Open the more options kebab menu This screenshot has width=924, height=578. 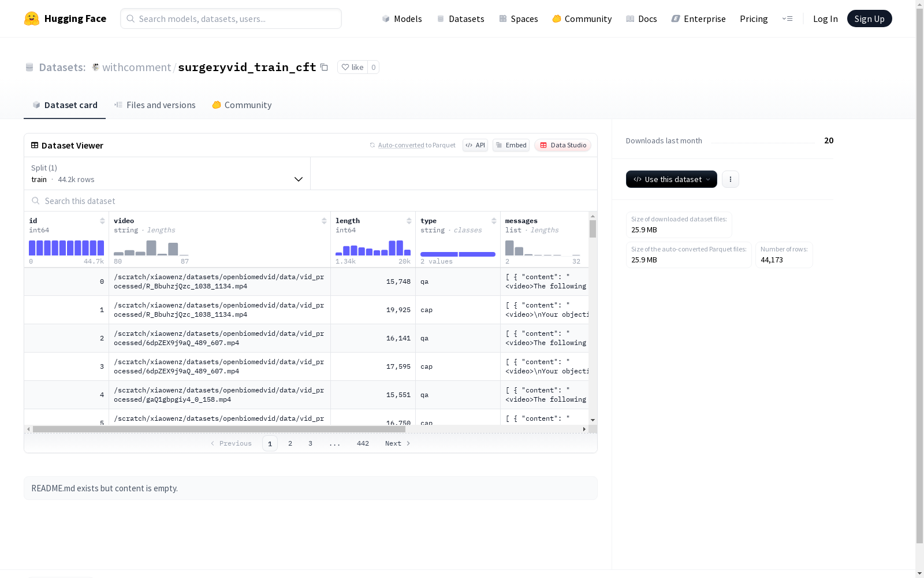731,179
